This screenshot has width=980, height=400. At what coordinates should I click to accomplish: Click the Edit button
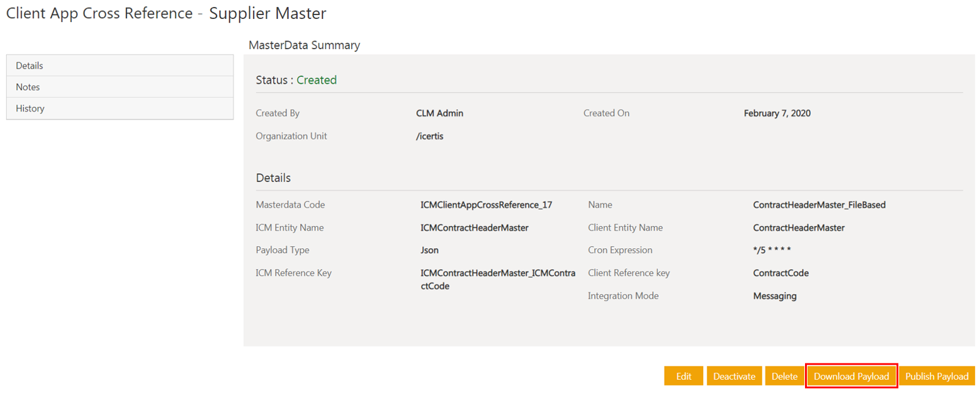(684, 376)
